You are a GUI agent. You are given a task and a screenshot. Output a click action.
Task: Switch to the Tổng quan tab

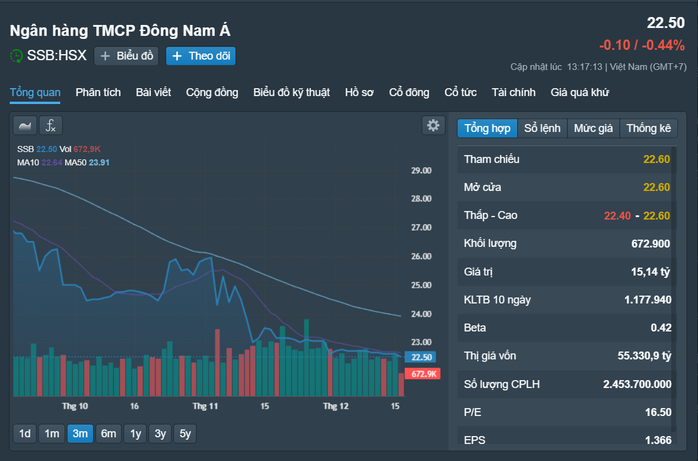tap(35, 92)
